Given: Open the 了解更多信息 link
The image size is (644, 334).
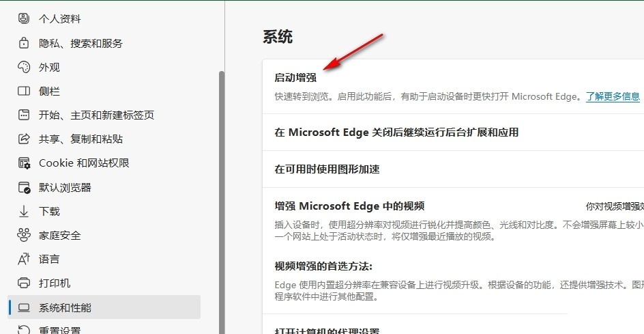Looking at the screenshot, I should [613, 96].
